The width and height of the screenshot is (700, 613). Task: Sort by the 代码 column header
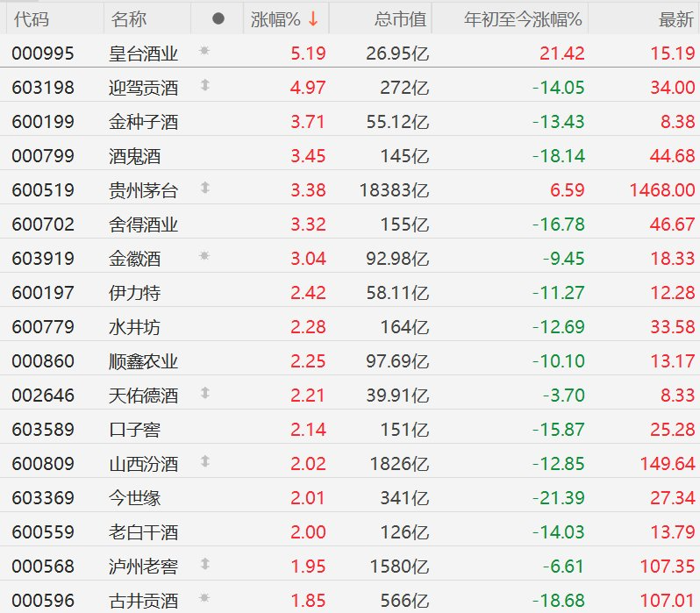32,18
